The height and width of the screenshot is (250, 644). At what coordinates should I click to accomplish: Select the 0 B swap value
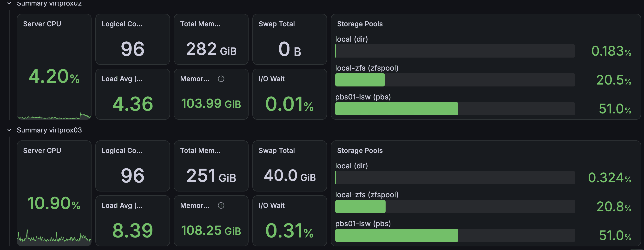[x=290, y=49]
